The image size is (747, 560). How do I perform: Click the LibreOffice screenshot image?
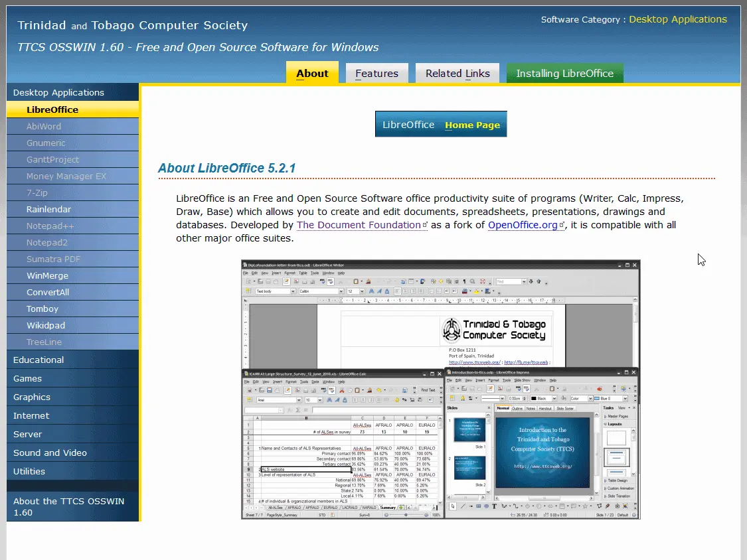pos(440,389)
